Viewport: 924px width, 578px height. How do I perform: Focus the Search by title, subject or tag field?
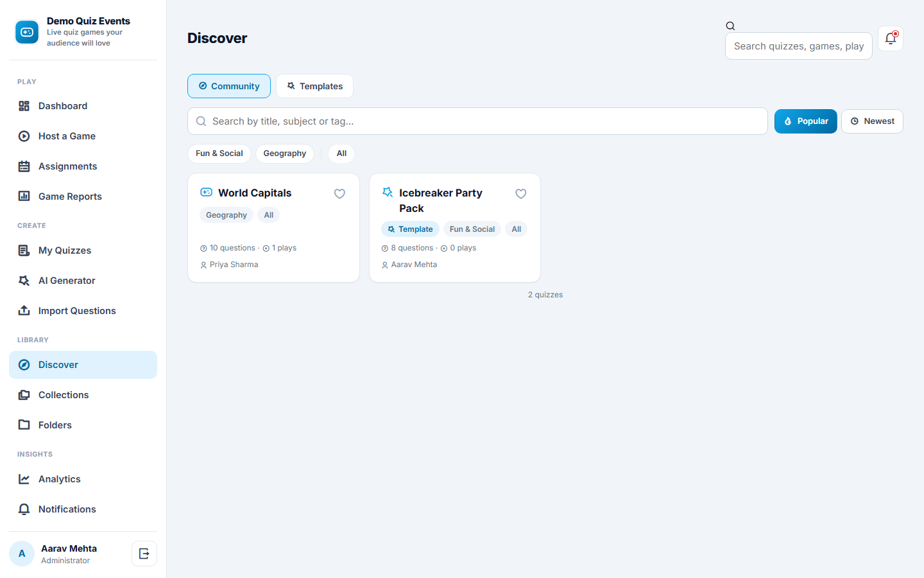pos(477,121)
